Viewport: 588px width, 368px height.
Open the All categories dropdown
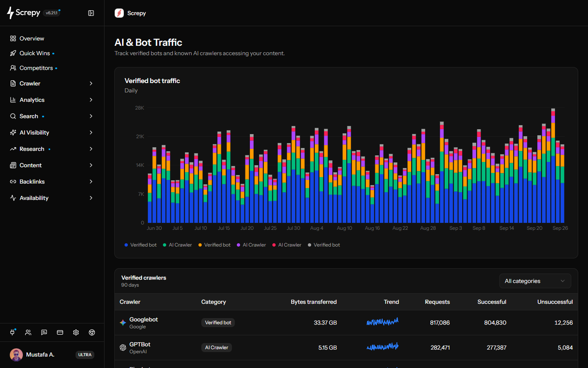pos(535,281)
